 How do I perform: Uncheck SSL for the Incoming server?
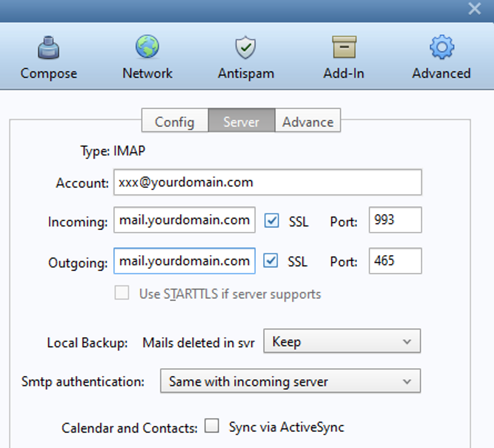(x=271, y=221)
